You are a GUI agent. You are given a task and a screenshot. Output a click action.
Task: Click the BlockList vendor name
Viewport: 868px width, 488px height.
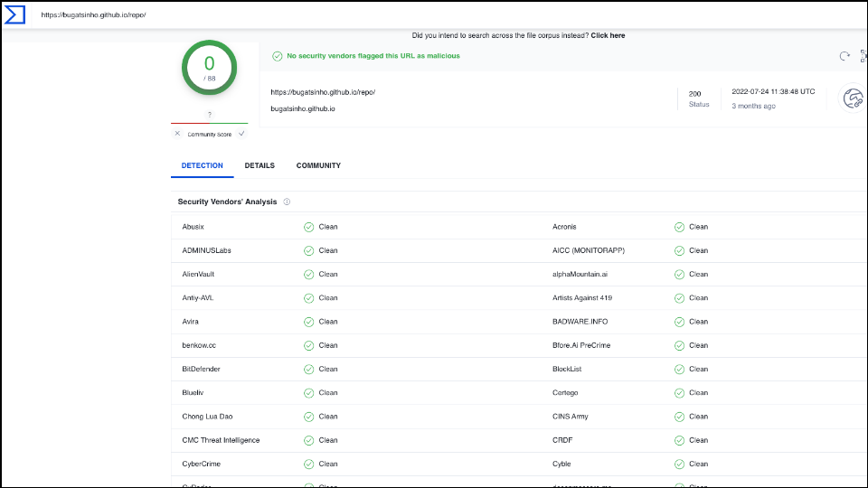567,369
